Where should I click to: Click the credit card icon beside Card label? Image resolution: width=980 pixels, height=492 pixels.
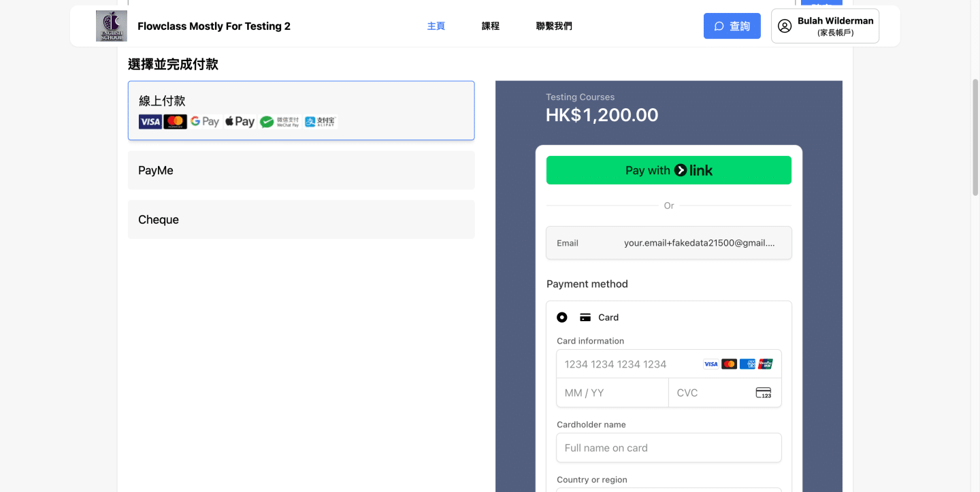pos(585,317)
